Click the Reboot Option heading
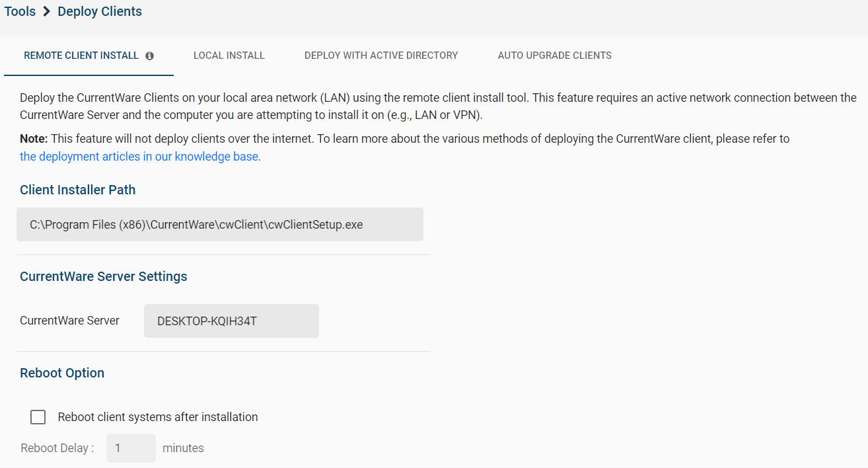 click(x=62, y=373)
